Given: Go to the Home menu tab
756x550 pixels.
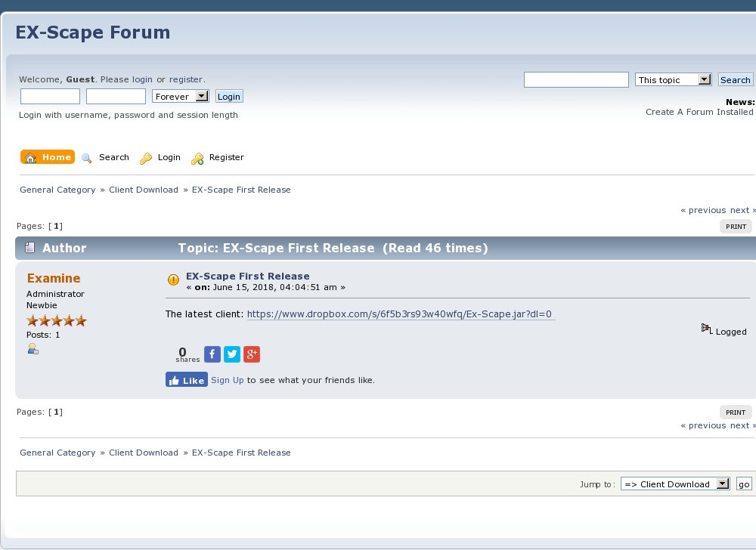Looking at the screenshot, I should point(48,157).
